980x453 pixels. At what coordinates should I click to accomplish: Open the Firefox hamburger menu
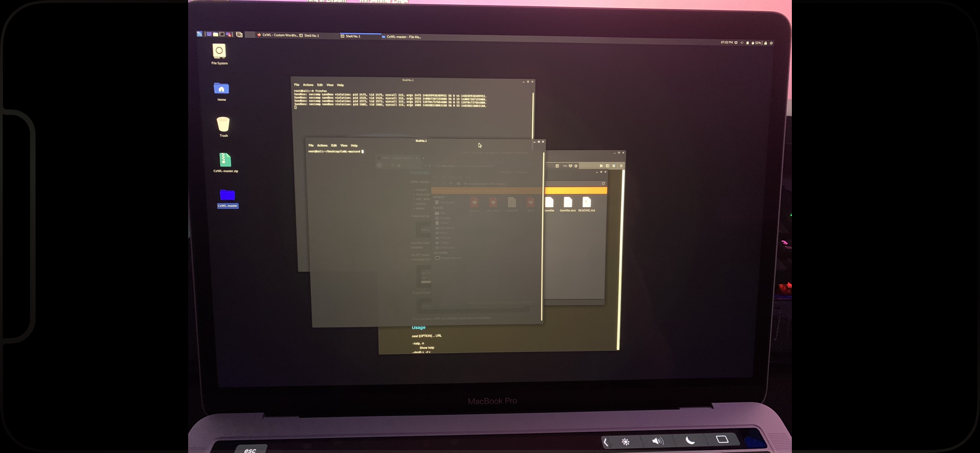point(621,166)
